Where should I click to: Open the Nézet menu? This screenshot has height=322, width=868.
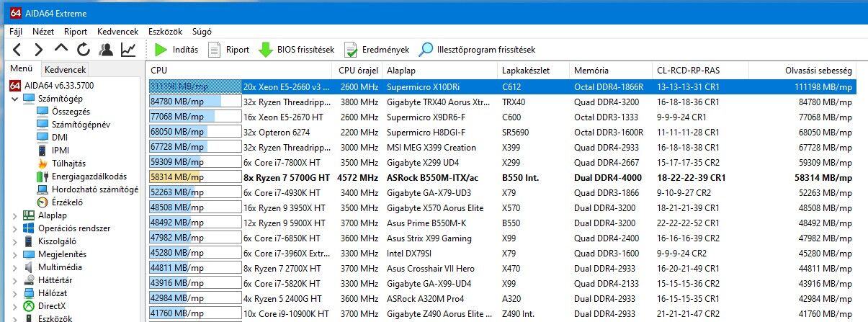click(x=43, y=32)
